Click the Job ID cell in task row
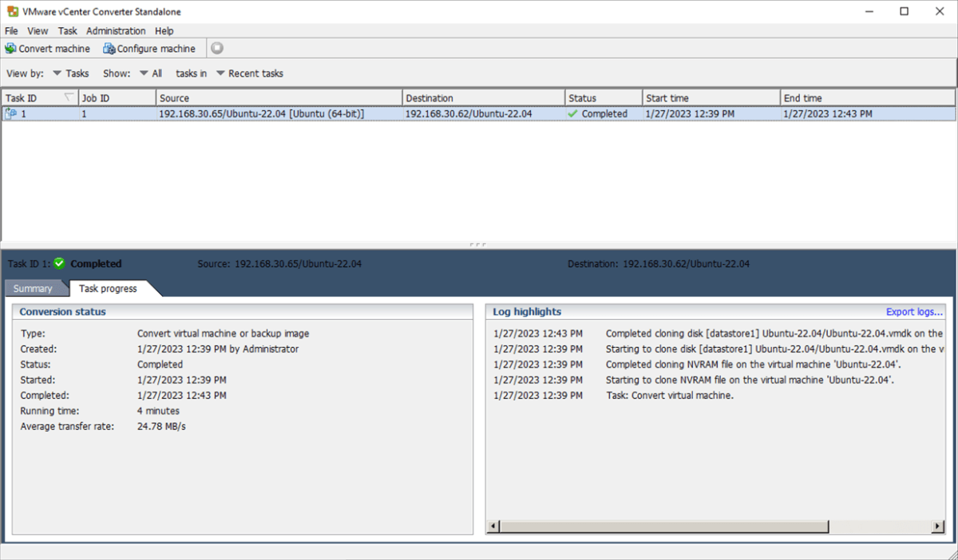Viewport: 958px width, 560px height. click(117, 114)
